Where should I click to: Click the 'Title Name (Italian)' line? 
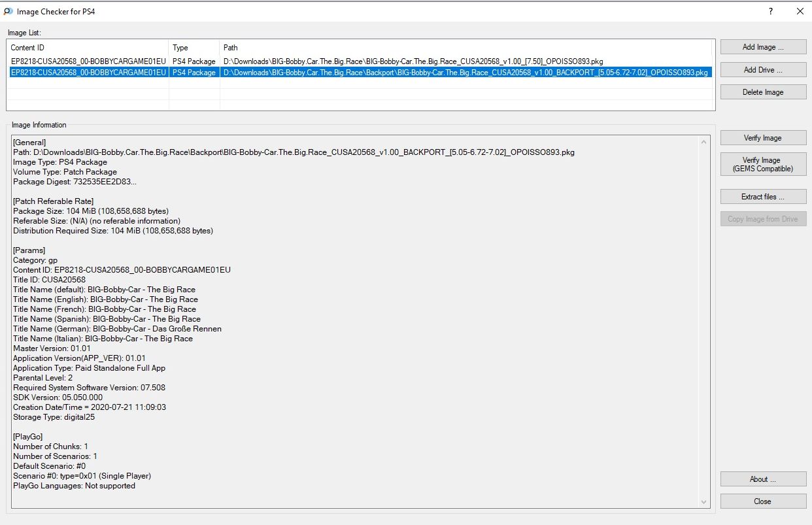[103, 339]
